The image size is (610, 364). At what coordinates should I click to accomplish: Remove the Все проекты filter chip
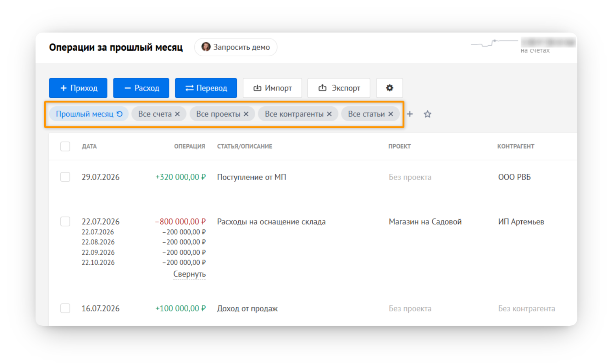tap(246, 114)
